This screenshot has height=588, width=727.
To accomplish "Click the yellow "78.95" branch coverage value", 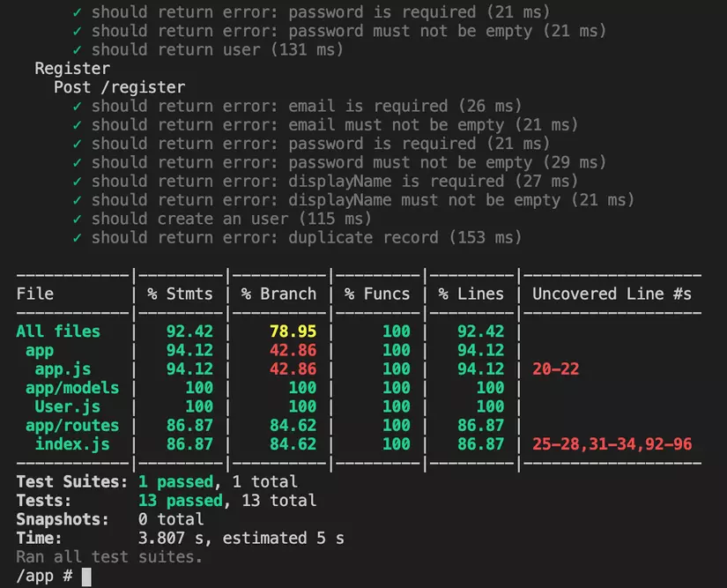I will pyautogui.click(x=292, y=331).
